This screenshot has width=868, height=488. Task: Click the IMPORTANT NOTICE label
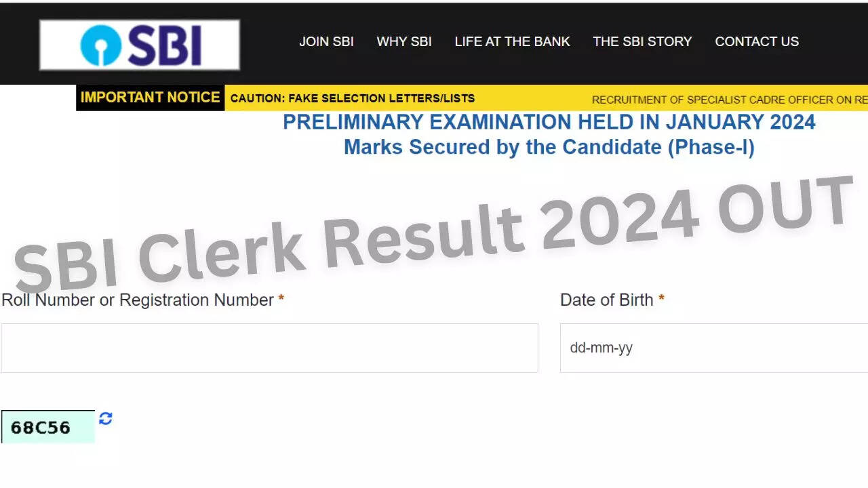(150, 98)
